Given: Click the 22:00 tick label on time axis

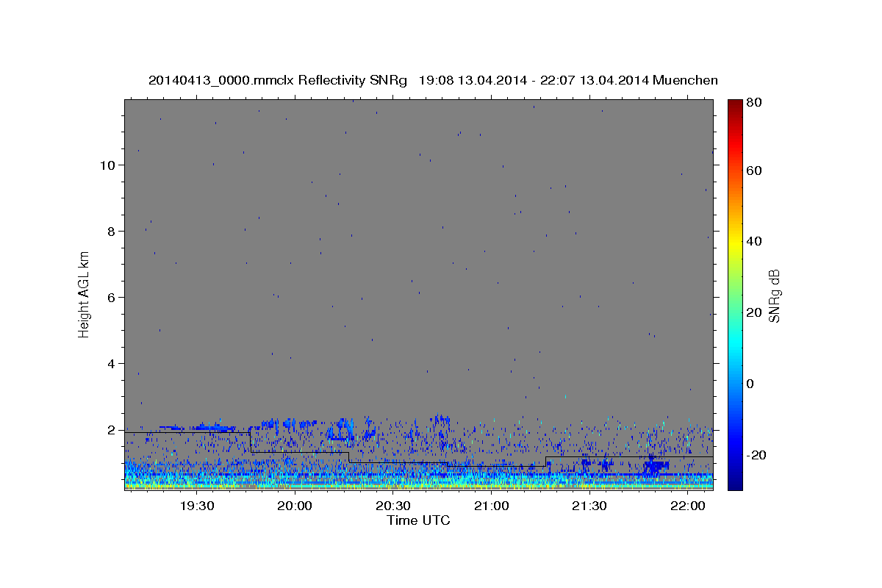Looking at the screenshot, I should (688, 506).
